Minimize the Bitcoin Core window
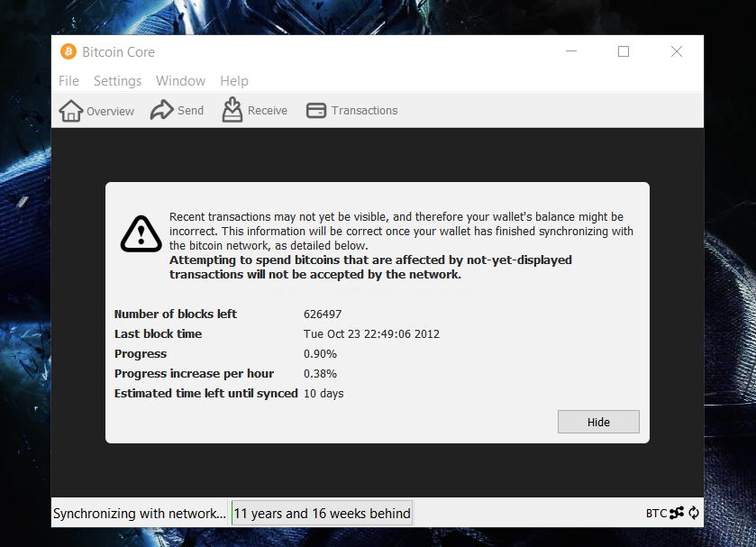Screen dimensions: 756x547 point(571,51)
